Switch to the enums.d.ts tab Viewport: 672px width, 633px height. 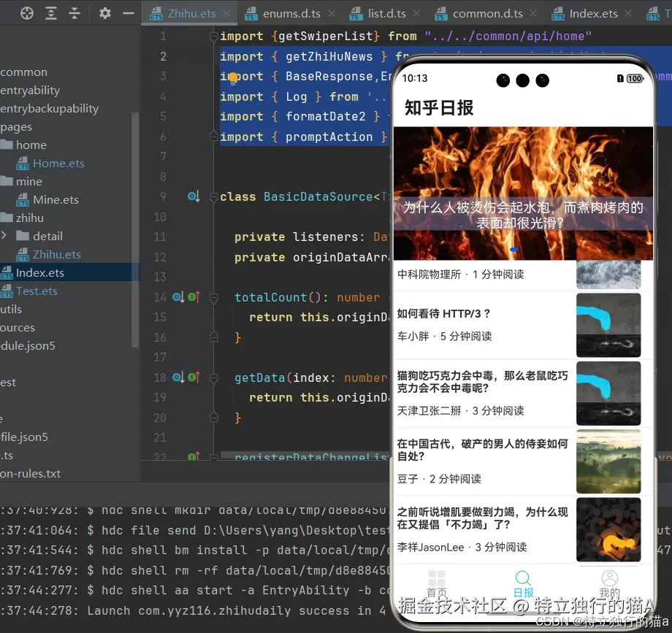point(291,14)
